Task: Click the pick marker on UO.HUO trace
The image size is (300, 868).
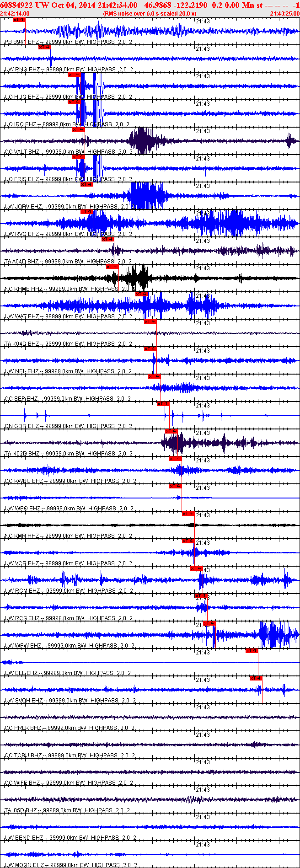Action: (75, 75)
